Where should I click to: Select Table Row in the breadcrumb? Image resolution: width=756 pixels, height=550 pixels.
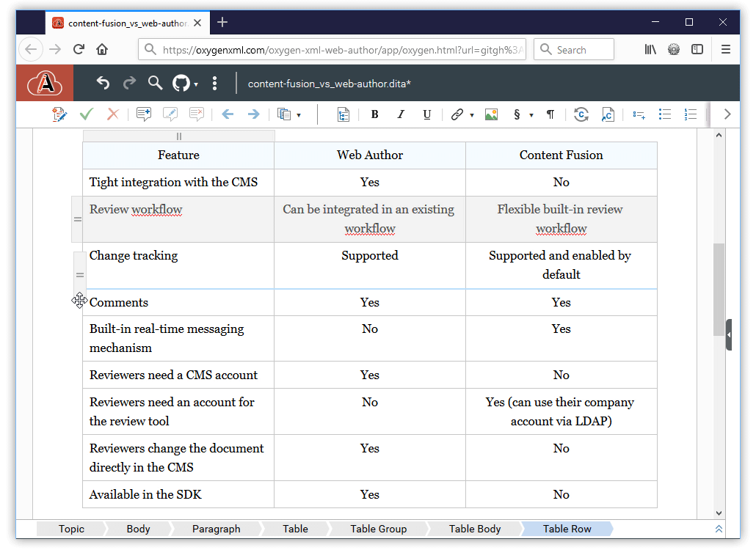tap(567, 529)
